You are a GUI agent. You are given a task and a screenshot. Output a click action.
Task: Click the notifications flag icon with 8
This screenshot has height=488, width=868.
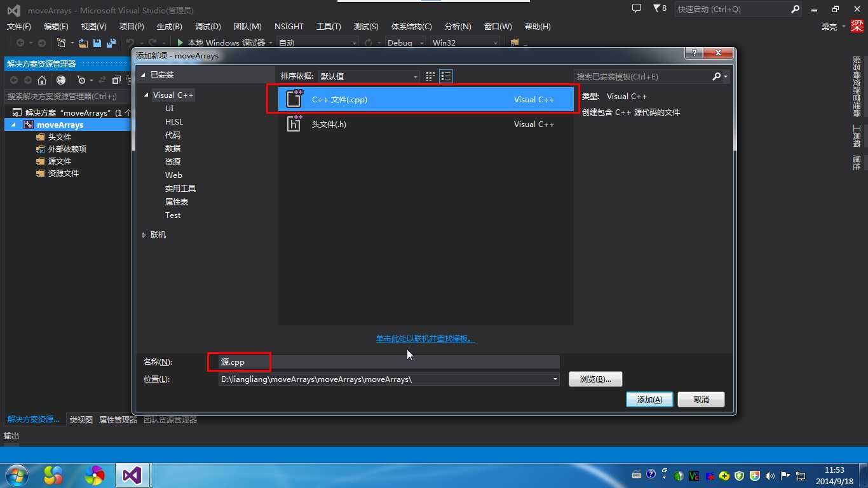[x=660, y=9]
